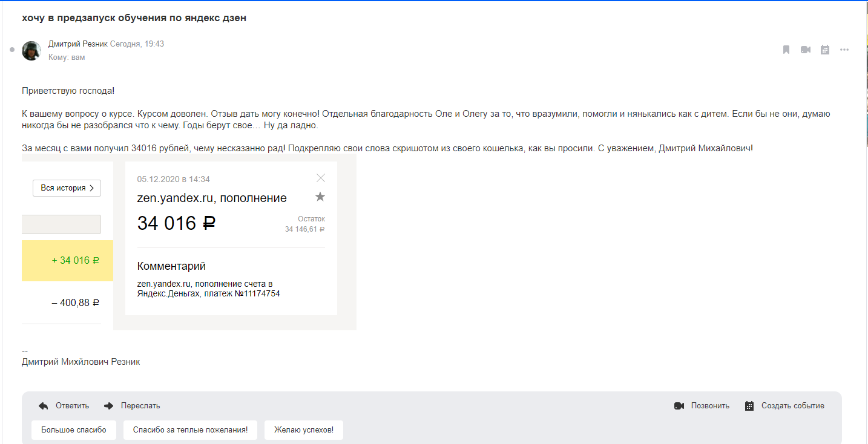Click the timestamp 'Сегодня, 19:43'
The image size is (868, 444).
point(137,44)
